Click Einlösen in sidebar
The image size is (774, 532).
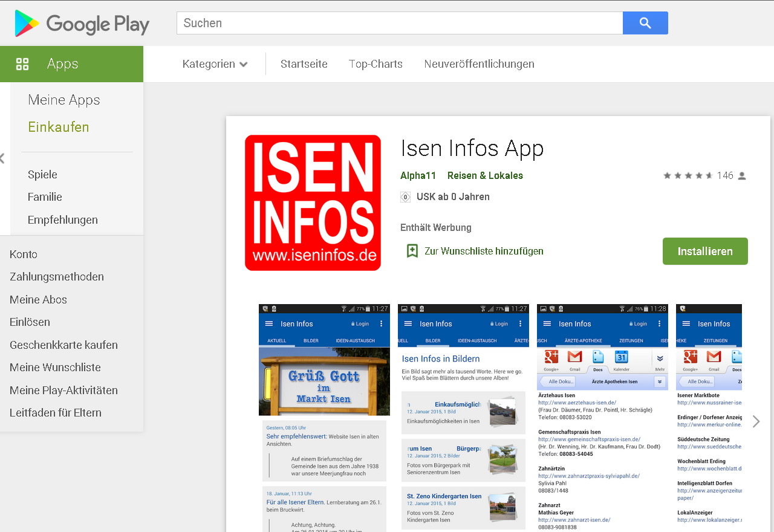click(30, 322)
